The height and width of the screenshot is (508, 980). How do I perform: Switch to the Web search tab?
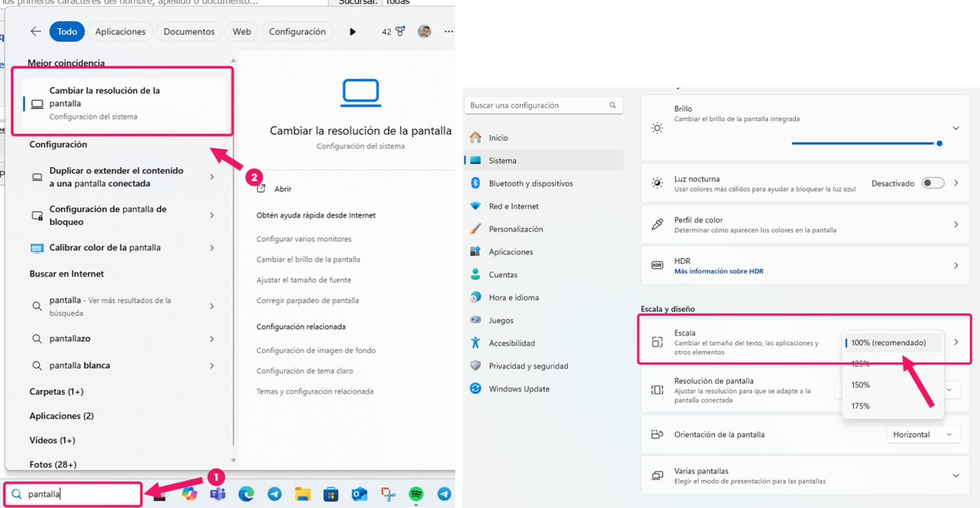[x=241, y=32]
